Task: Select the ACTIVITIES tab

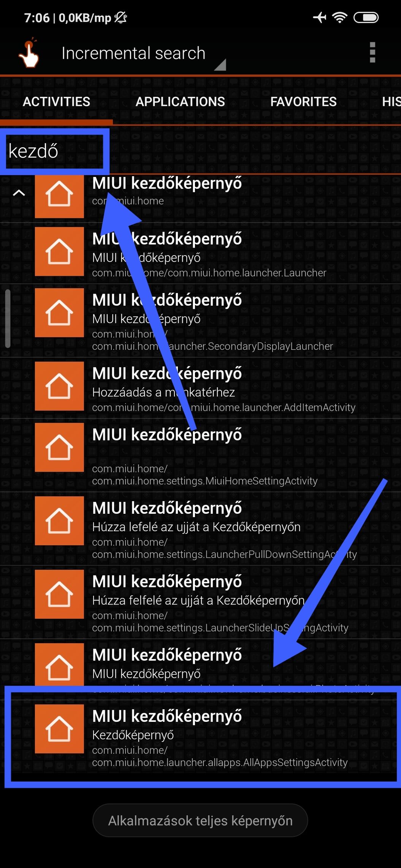Action: (56, 102)
